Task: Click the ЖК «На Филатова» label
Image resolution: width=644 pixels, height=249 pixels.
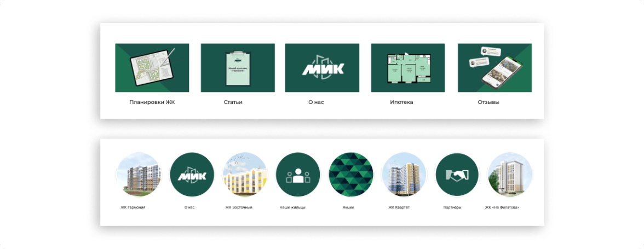Action: (x=502, y=207)
